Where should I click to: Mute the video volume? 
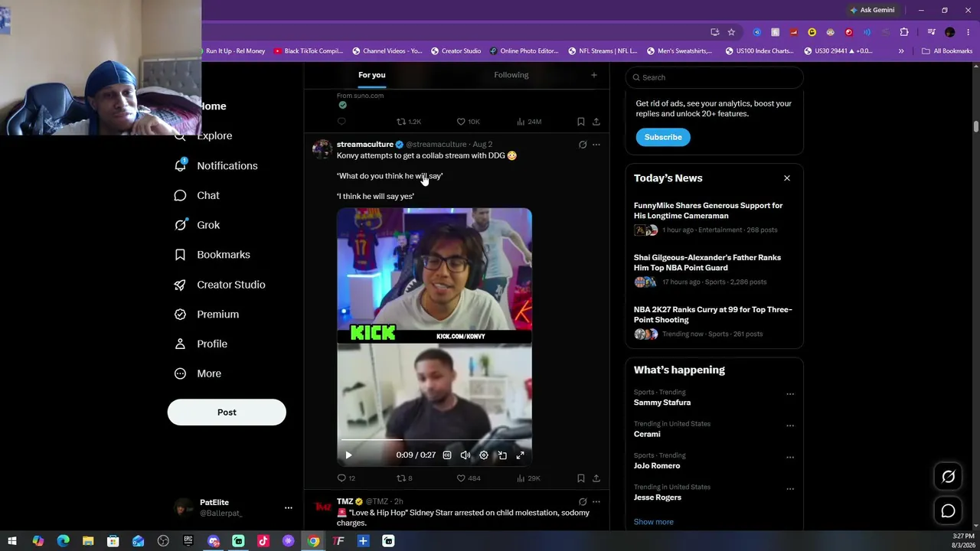pos(465,455)
